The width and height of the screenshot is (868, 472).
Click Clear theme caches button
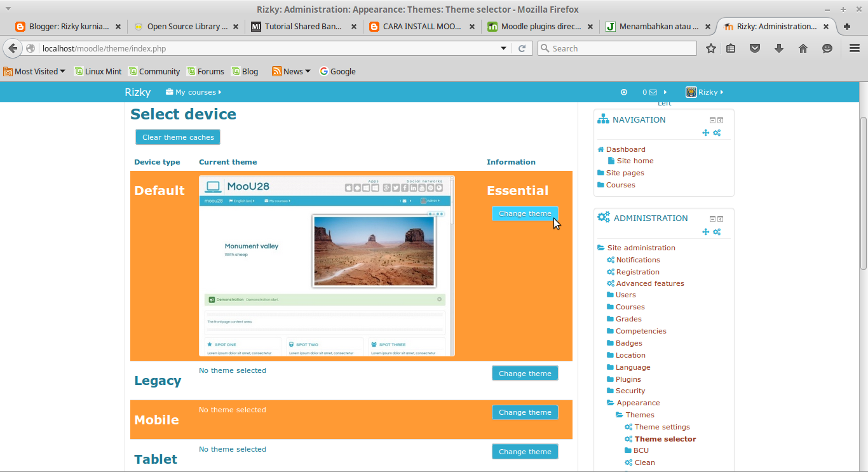point(178,137)
